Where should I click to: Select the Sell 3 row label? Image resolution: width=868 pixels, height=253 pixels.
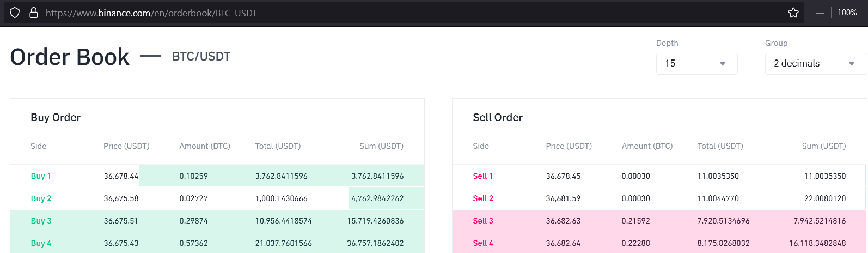(483, 221)
